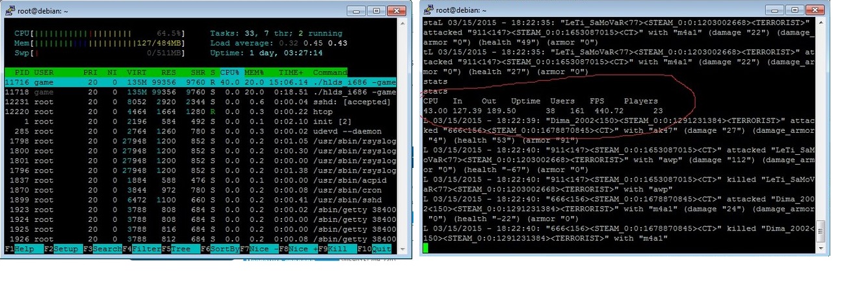Open F2 Setup in htop
The image size is (868, 300).
click(x=62, y=249)
